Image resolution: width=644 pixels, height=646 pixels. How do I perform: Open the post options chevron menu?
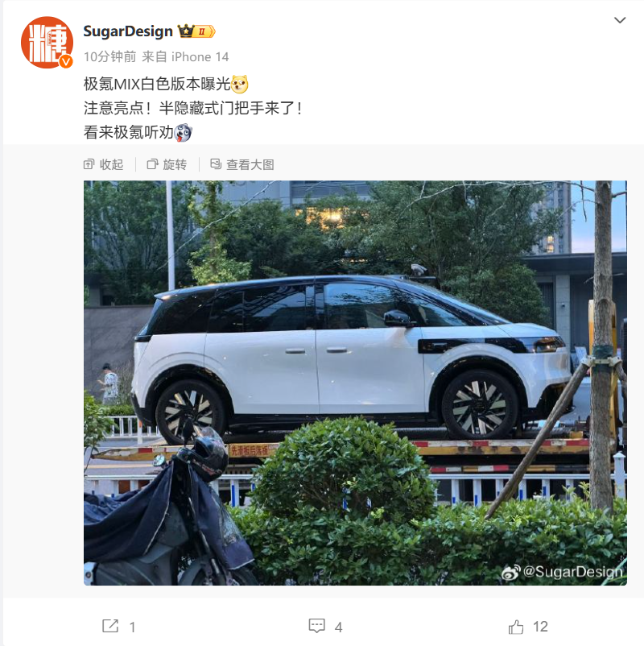point(620,20)
